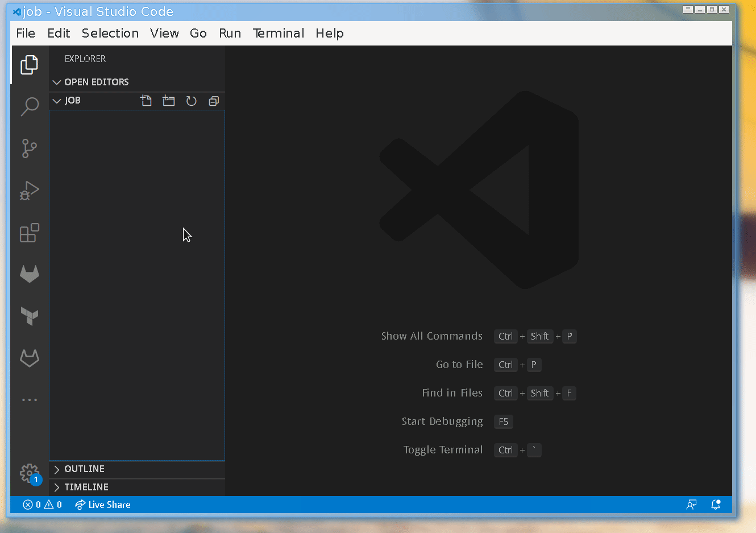Create a new file in JOB folder
The width and height of the screenshot is (756, 533).
146,101
